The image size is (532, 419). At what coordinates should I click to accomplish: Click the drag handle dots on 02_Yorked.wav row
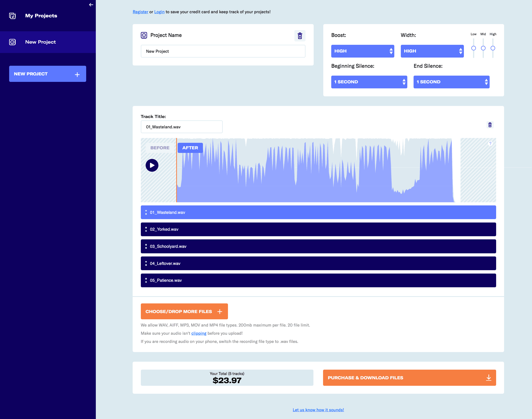146,229
